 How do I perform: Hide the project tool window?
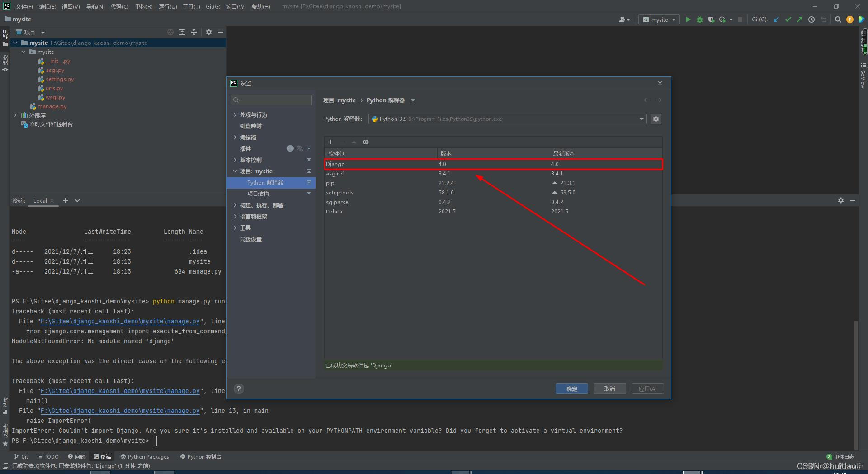coord(221,32)
